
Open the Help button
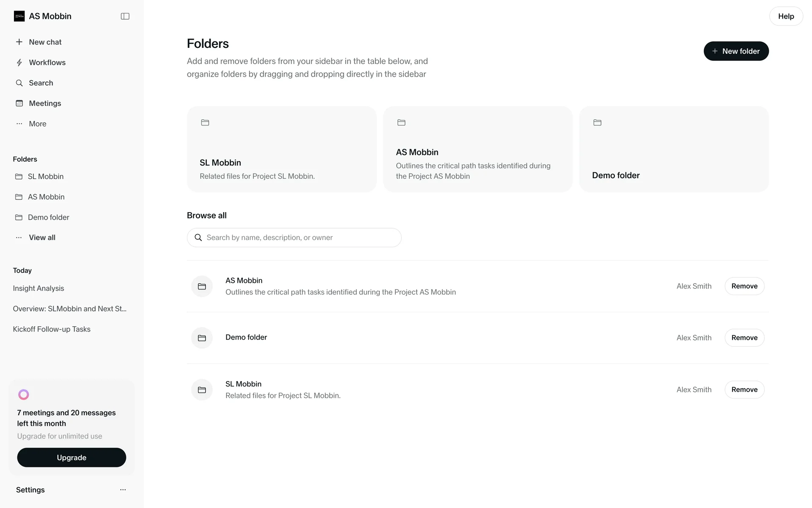(x=786, y=16)
